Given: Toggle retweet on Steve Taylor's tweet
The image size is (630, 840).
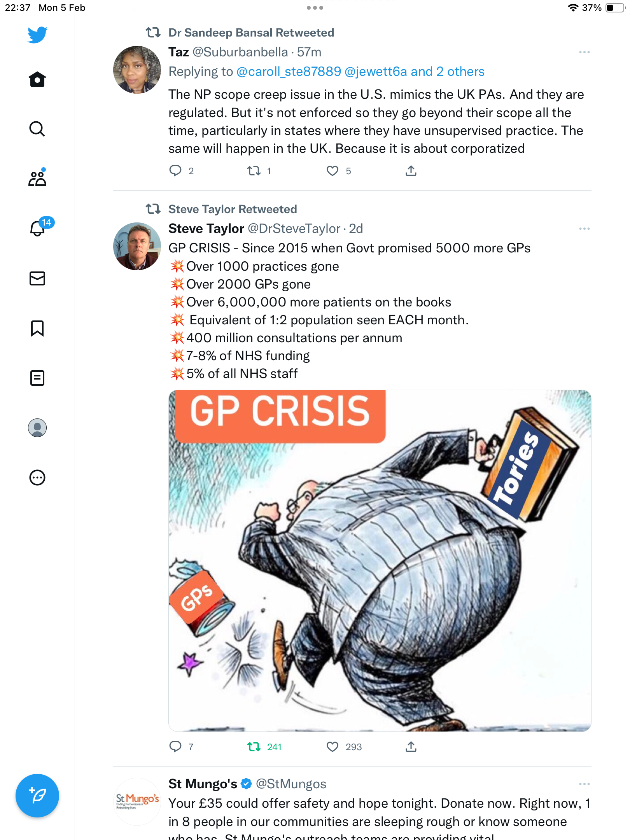Looking at the screenshot, I should tap(254, 747).
